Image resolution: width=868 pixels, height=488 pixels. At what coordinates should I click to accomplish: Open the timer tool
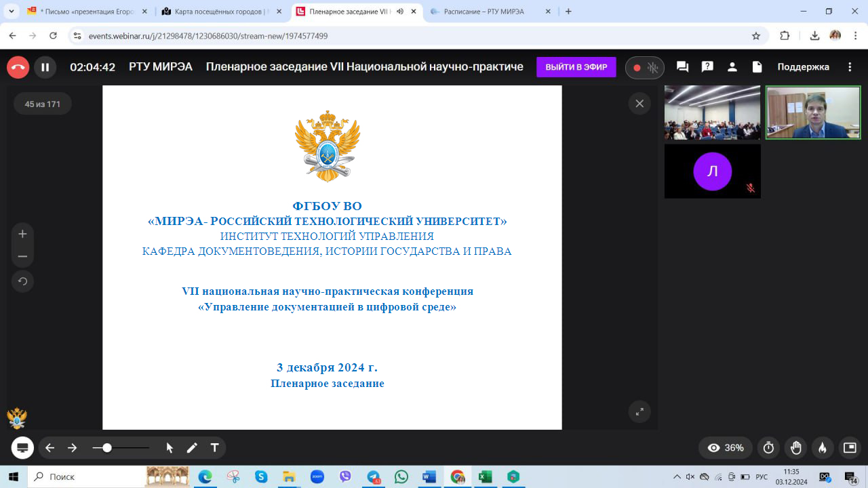[768, 448]
